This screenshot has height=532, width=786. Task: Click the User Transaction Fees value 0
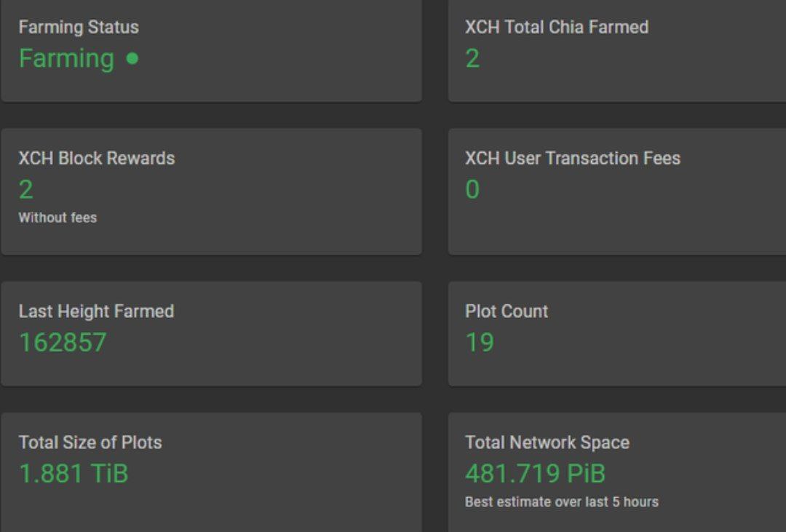tap(472, 190)
